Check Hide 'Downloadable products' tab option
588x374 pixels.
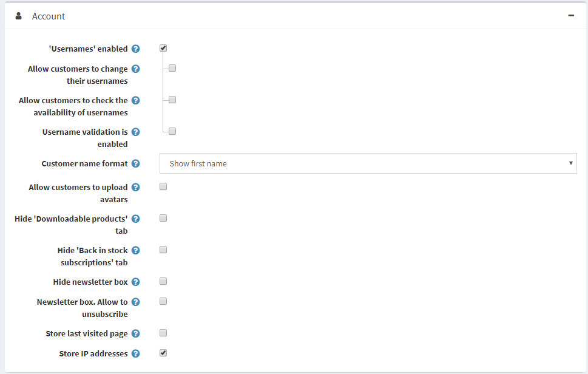tap(163, 218)
